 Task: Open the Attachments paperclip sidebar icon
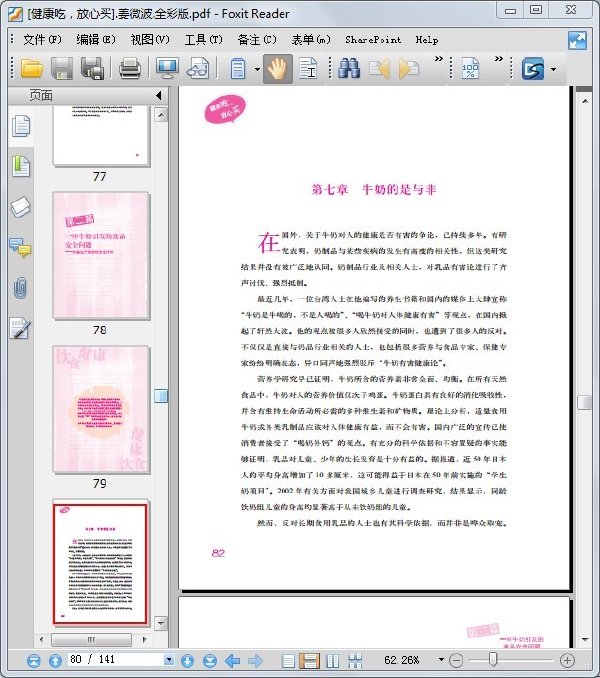tap(20, 288)
